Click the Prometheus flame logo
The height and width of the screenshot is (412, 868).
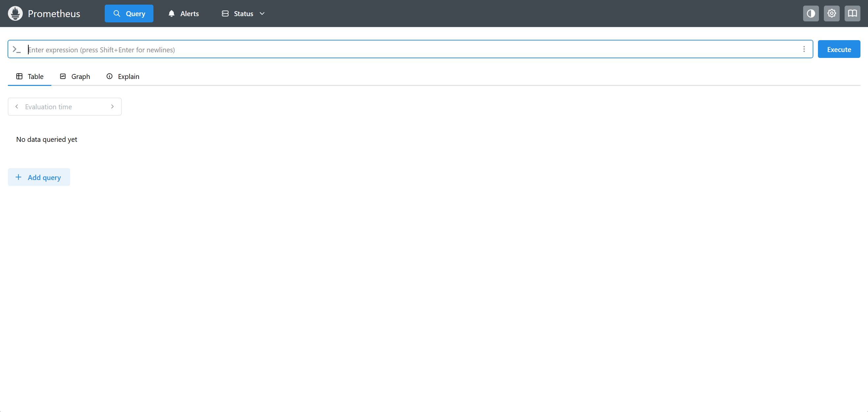pos(15,13)
